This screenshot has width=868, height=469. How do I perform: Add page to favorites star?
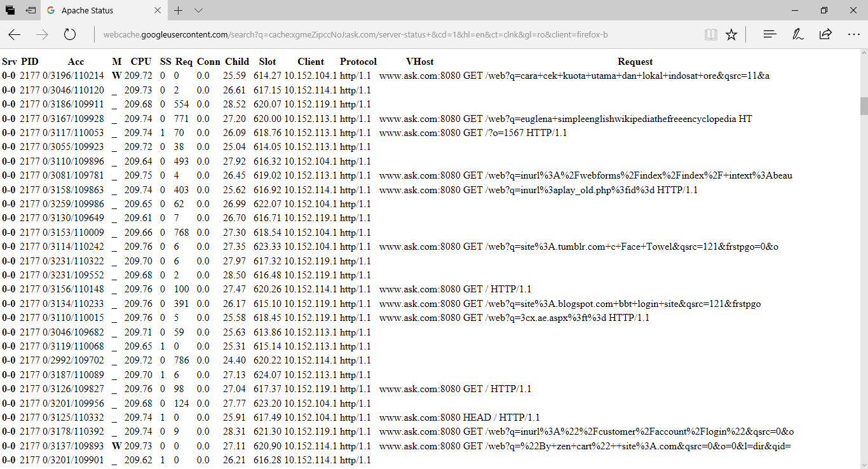click(x=731, y=34)
